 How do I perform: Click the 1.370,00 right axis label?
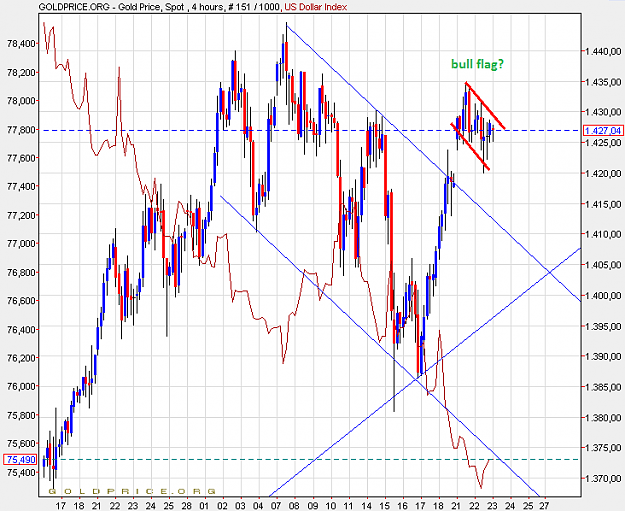coord(603,478)
